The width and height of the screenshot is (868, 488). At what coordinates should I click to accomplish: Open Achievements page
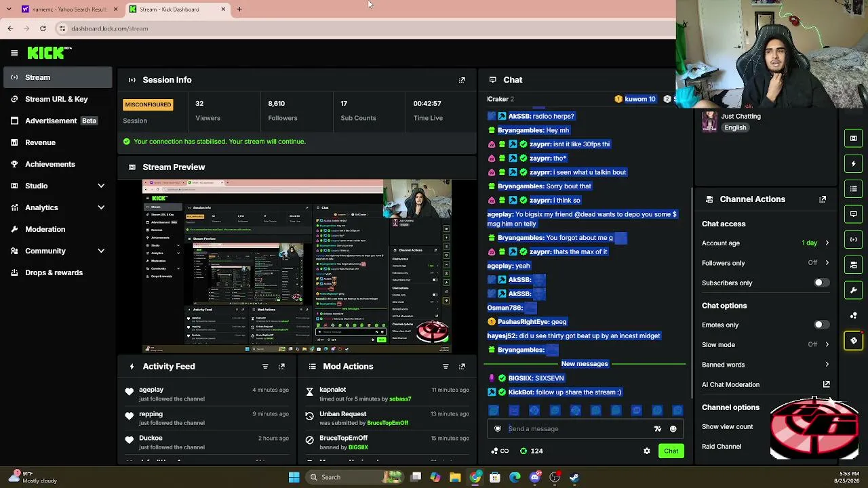pos(58,164)
